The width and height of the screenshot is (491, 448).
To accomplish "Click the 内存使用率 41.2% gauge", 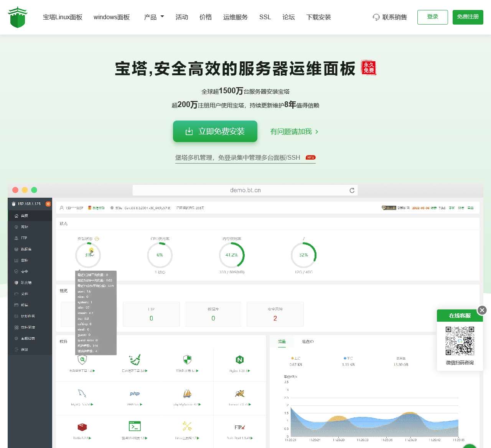I will tap(232, 255).
